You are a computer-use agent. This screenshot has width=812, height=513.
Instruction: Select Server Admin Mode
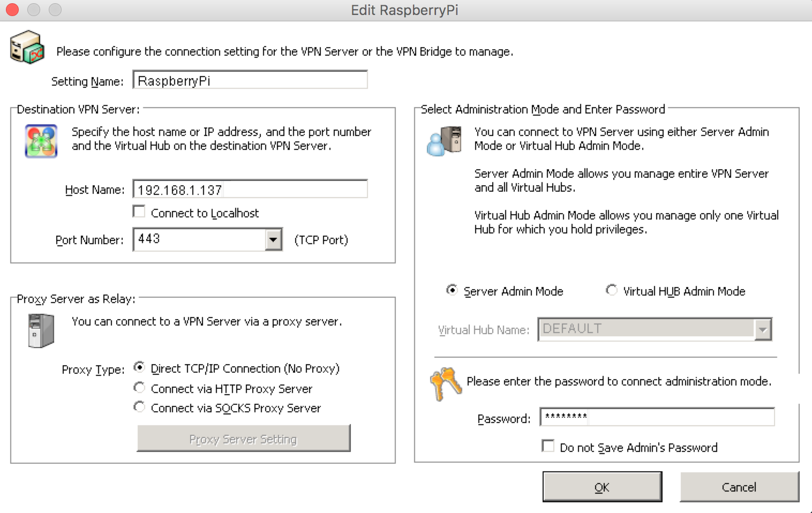453,290
